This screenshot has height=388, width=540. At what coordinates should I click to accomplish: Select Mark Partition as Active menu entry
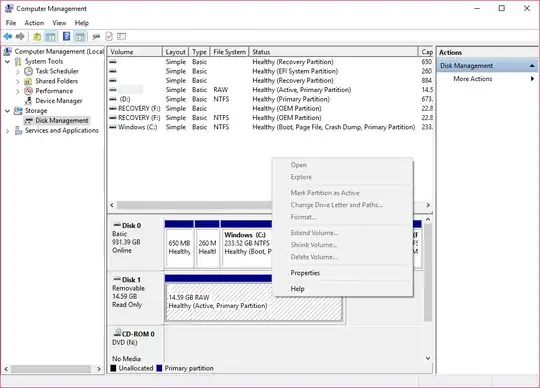[343, 193]
